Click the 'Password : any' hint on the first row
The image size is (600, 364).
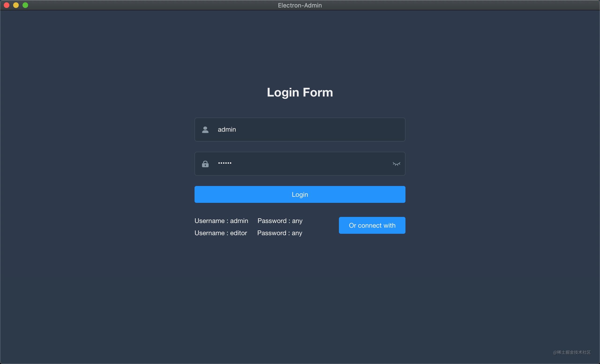(x=280, y=221)
